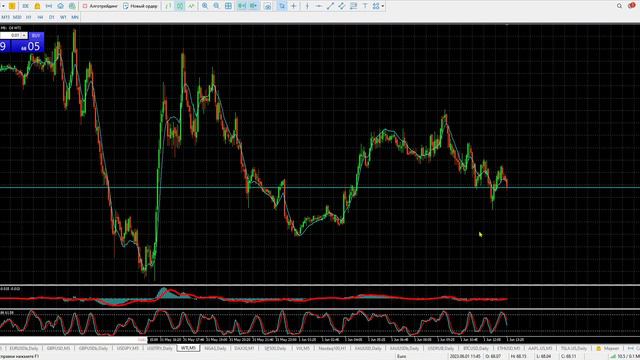Select the crosshair tool
Image resolution: width=640 pixels, height=360 pixels.
click(x=293, y=6)
